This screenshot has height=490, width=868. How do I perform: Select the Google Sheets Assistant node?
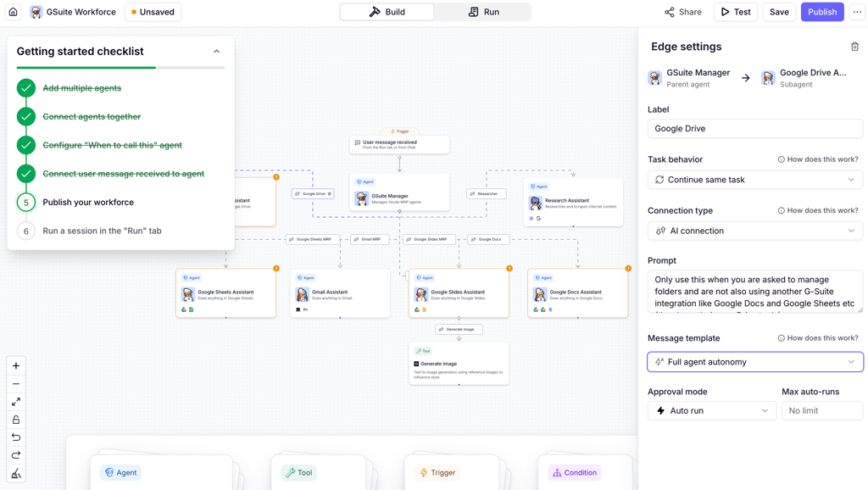pyautogui.click(x=225, y=293)
